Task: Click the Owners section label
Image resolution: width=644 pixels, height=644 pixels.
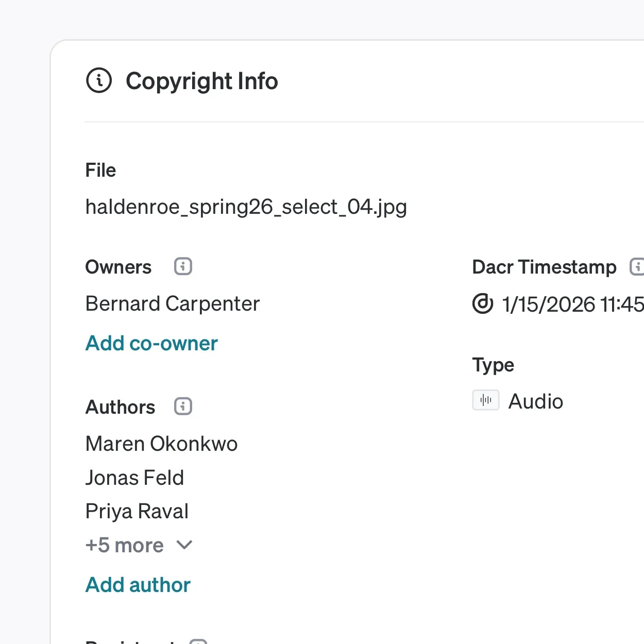Action: (118, 267)
